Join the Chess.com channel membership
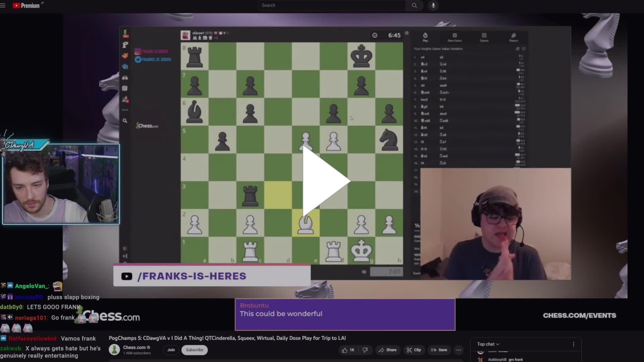Viewport: 644px width, 362px height. click(171, 350)
